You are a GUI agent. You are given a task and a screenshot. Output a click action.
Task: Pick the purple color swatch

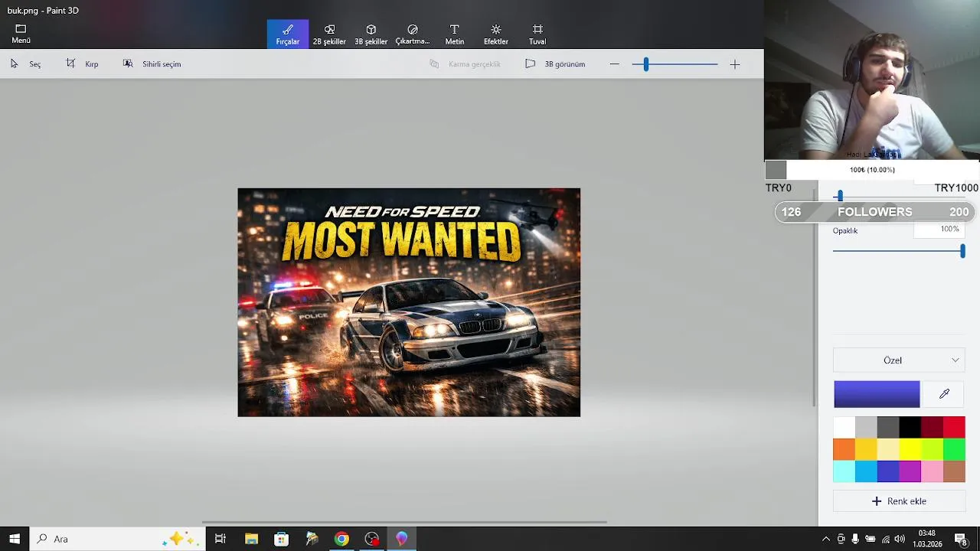910,471
